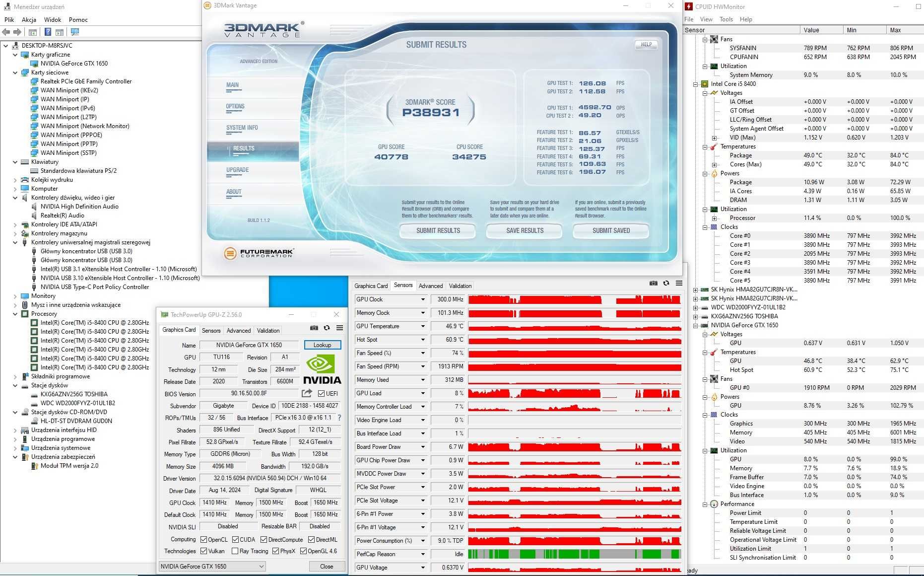Image resolution: width=924 pixels, height=576 pixels.
Task: Open hamburger menu in GPU-Z Sensors window
Action: tap(679, 283)
